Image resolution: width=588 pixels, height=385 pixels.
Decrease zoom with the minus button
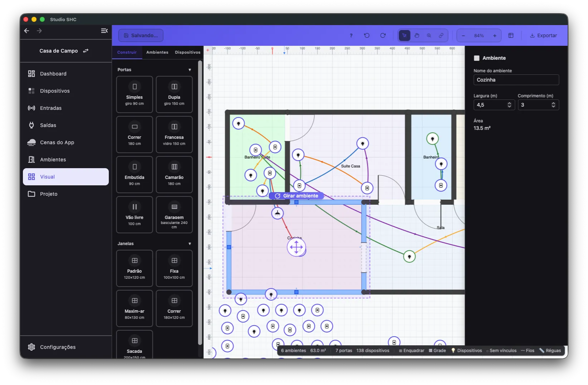(463, 35)
